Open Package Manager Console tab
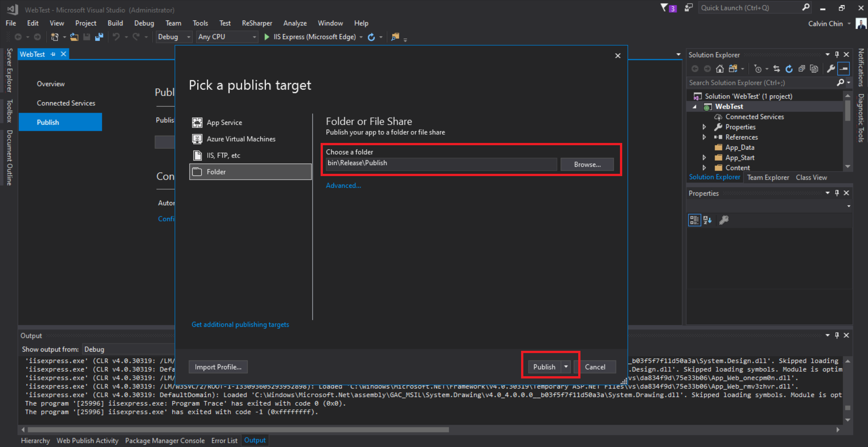 165,441
